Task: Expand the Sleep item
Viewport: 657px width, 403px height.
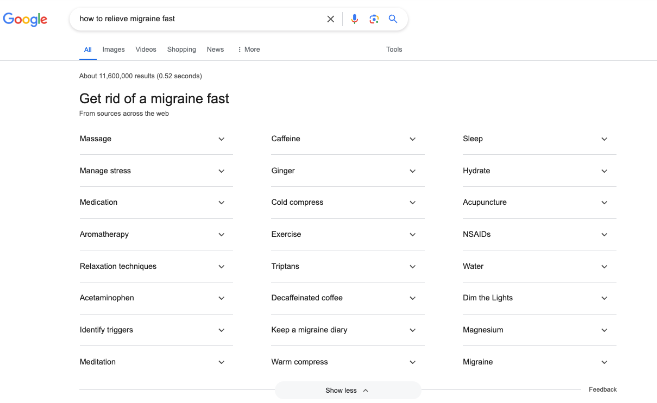Action: (x=539, y=139)
